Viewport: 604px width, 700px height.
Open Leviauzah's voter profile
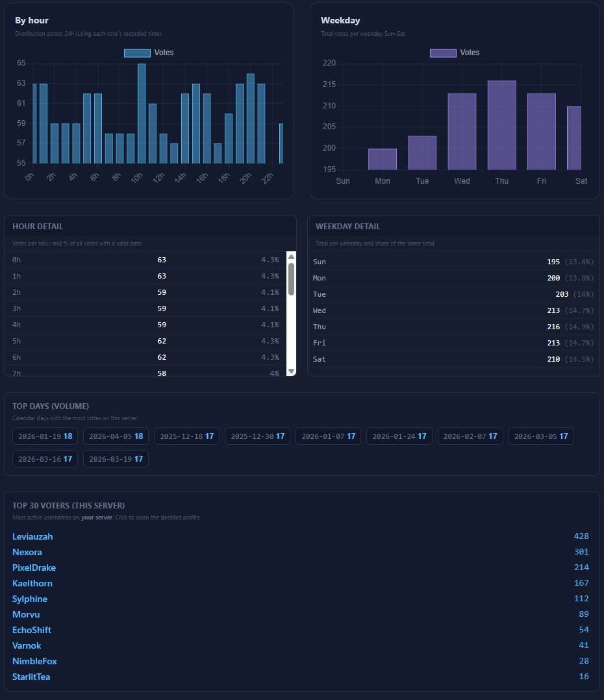pyautogui.click(x=32, y=536)
